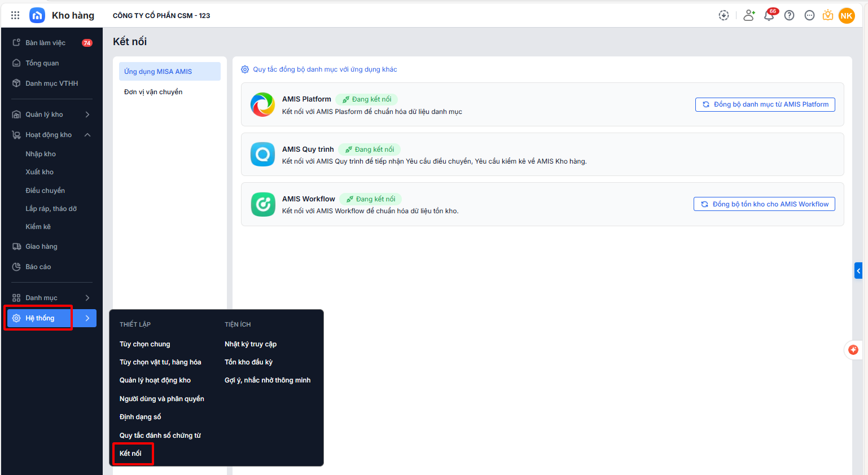Click the Tổng quan sidebar icon
This screenshot has height=475, width=868.
pos(16,63)
